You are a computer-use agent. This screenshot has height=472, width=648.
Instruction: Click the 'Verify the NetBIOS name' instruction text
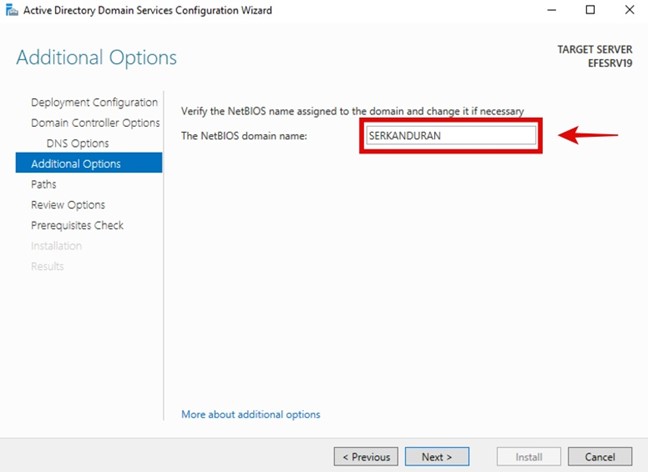(x=352, y=111)
